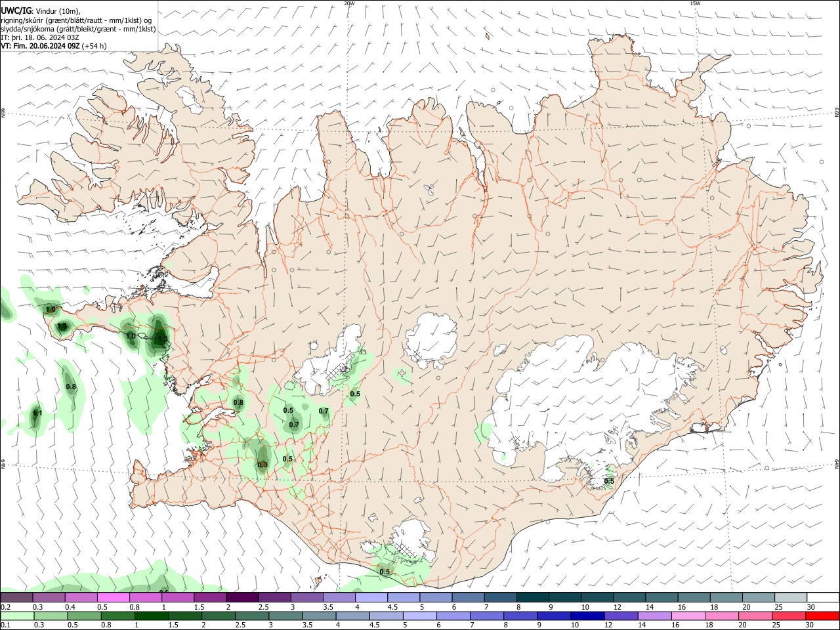The image size is (840, 630).
Task: Click the 1.3 precipitation value on map
Action: [163, 339]
